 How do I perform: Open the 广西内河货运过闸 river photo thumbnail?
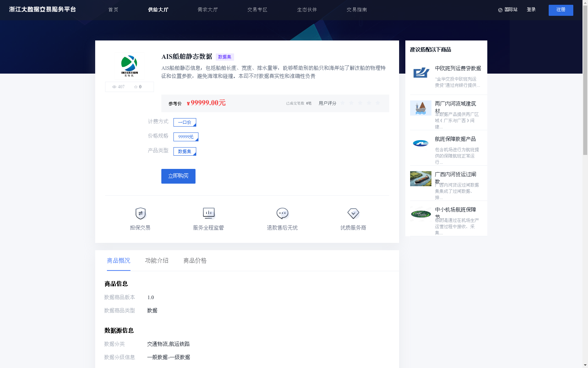(x=421, y=179)
